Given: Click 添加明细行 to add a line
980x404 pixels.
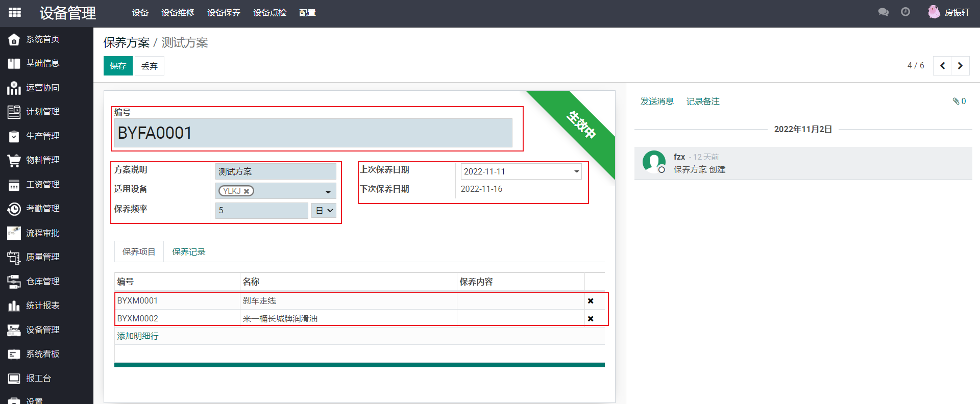Looking at the screenshot, I should tap(138, 336).
